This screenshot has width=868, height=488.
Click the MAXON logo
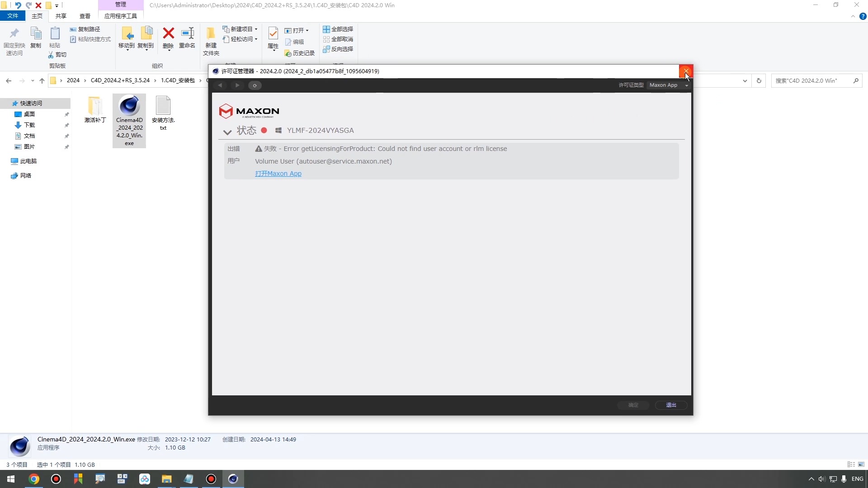[x=249, y=111]
